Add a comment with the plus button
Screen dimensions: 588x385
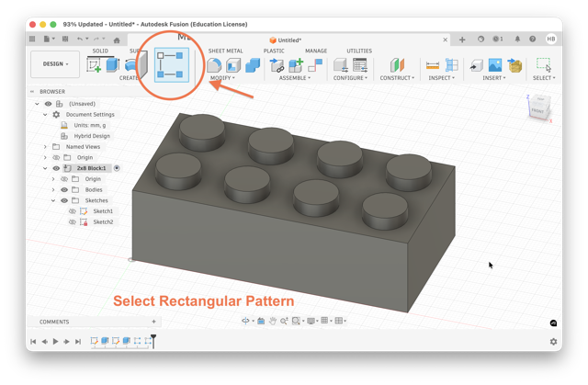153,322
